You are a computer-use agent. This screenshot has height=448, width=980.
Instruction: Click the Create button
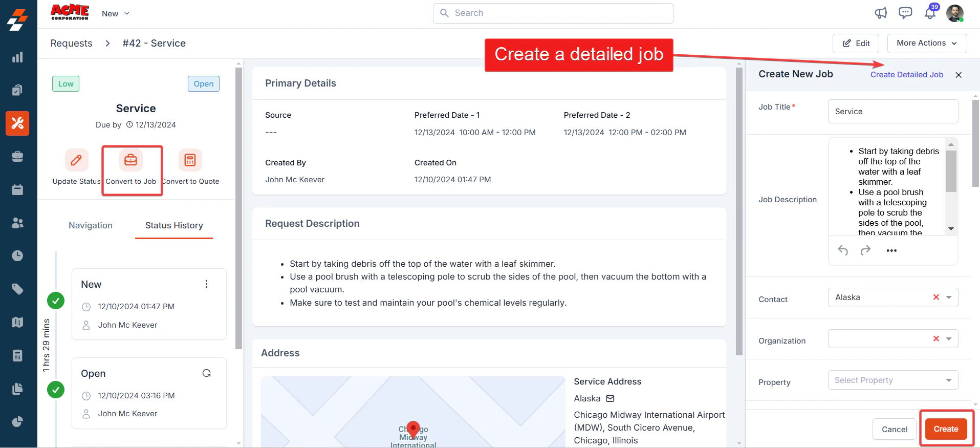click(946, 429)
